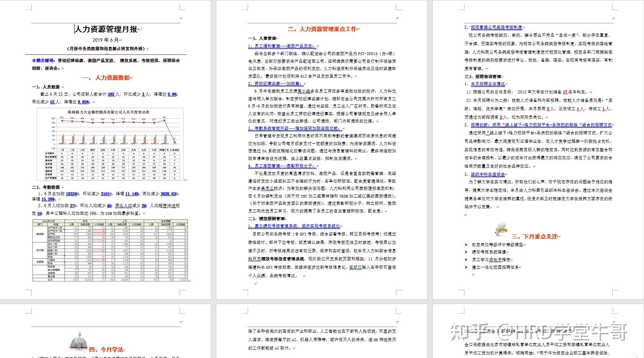Click the notice '月报中各类数据和信息禁止转发和外泄'
Image resolution: width=644 pixels, height=358 pixels.
click(106, 49)
